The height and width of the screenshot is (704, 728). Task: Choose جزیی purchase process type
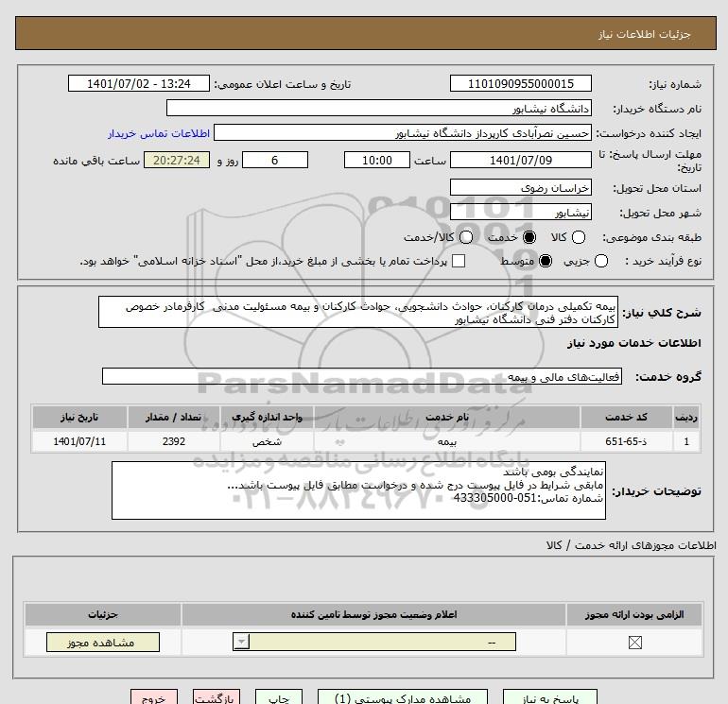click(601, 261)
